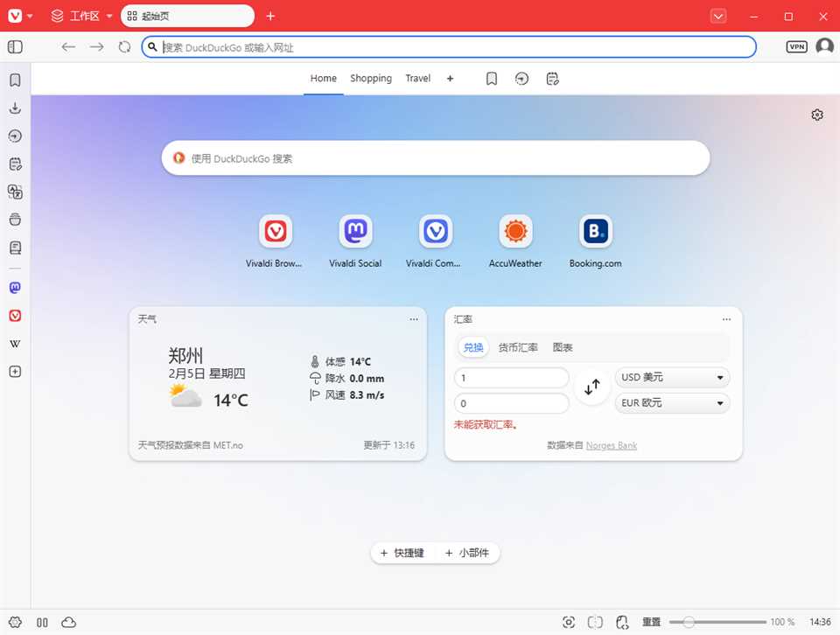Focus the address bar field
840x635 pixels.
(449, 47)
